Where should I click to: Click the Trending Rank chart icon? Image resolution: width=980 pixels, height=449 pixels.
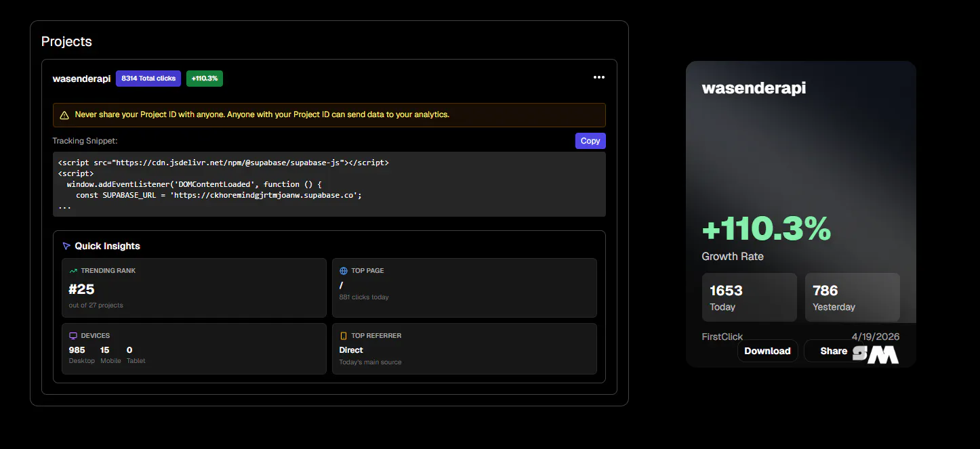coord(73,270)
